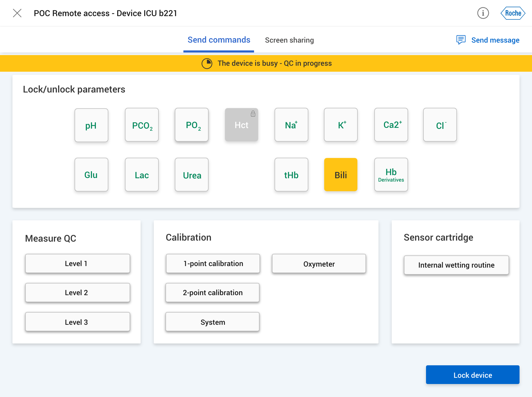This screenshot has width=532, height=397.
Task: Start a 2-point calibration
Action: coord(212,293)
